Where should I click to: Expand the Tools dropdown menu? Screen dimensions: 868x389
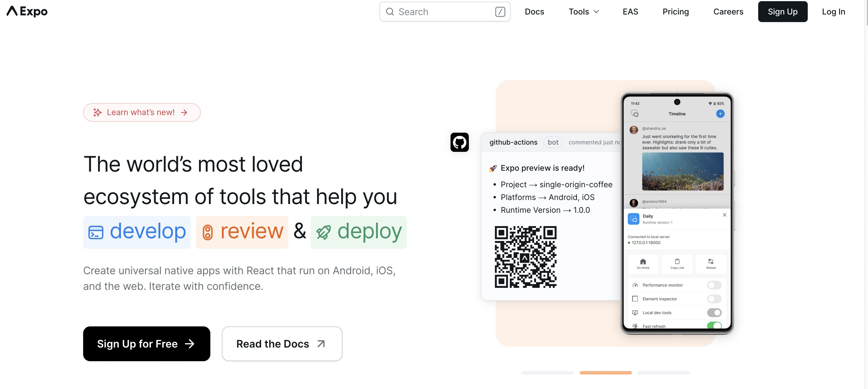point(583,12)
